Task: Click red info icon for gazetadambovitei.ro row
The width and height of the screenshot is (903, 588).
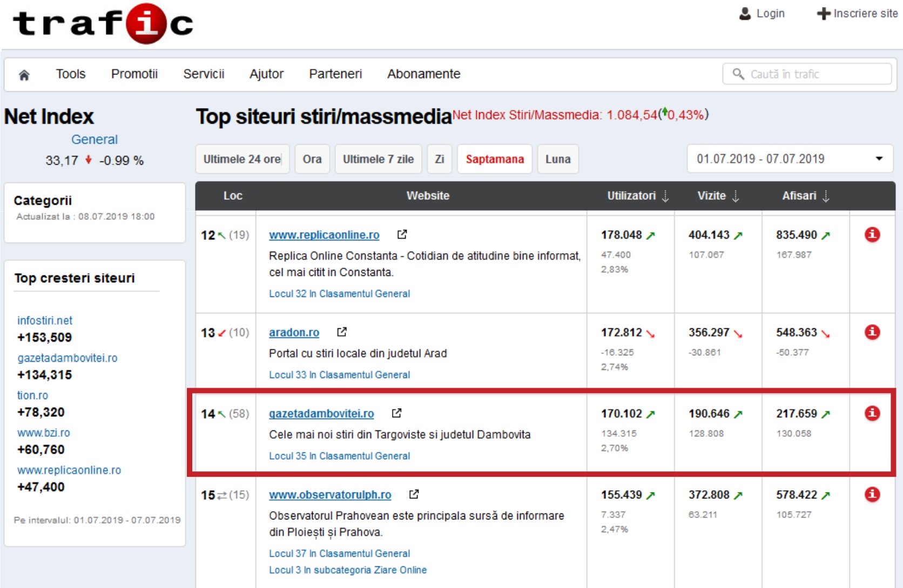Action: pos(872,413)
